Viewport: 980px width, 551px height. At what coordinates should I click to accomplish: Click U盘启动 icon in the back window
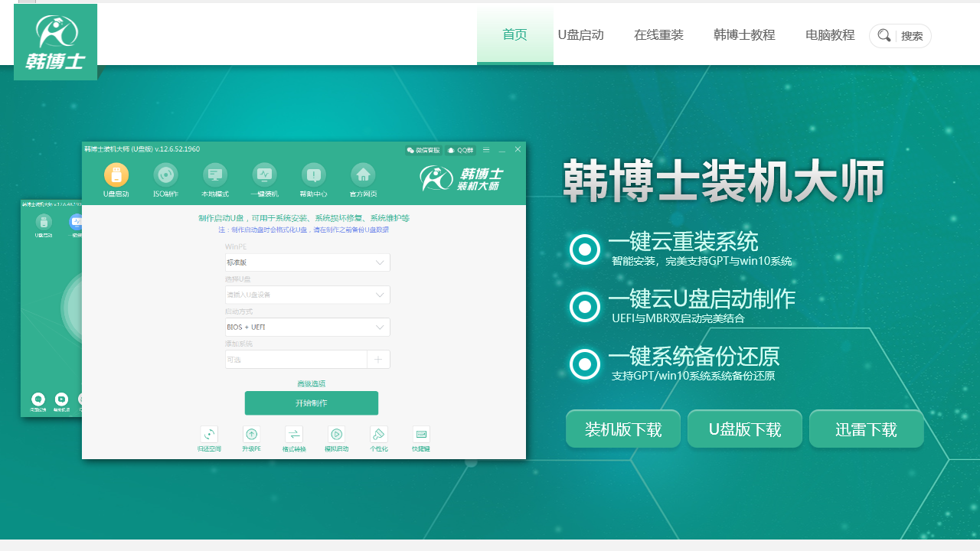pyautogui.click(x=44, y=222)
